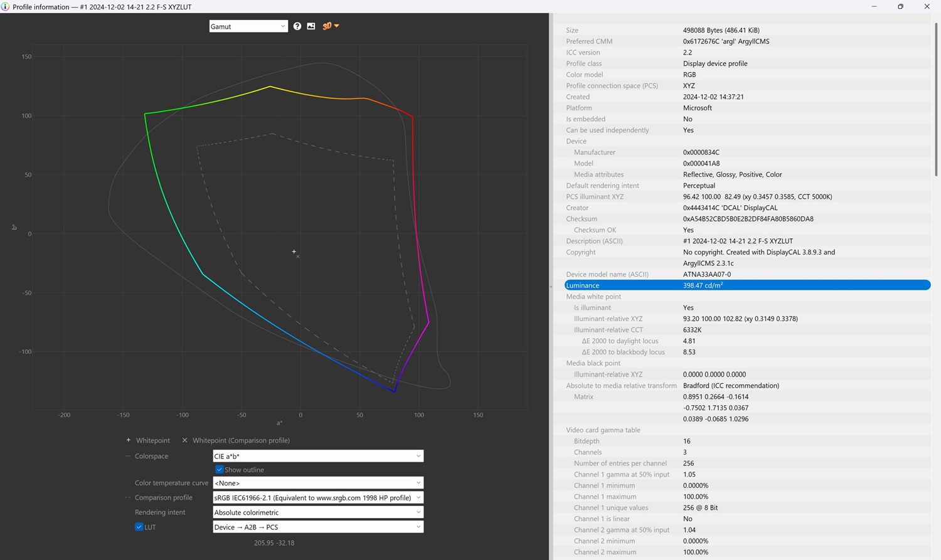The height and width of the screenshot is (560, 941).
Task: Click the 'PCS illuminant XYZ' label
Action: [x=595, y=197]
